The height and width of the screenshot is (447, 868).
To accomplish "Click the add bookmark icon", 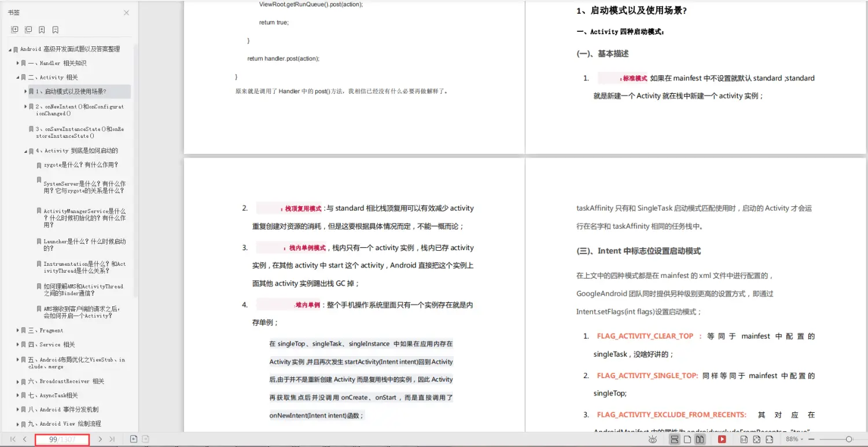I will pyautogui.click(x=42, y=30).
